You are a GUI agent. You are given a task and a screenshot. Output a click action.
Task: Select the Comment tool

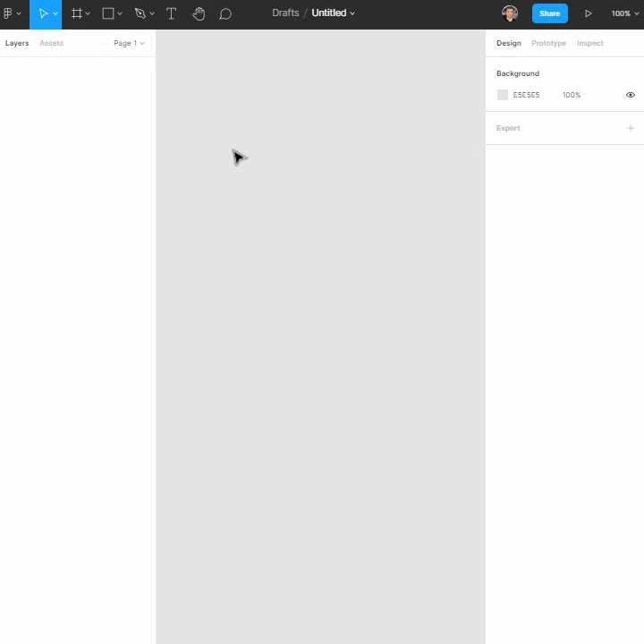coord(225,14)
